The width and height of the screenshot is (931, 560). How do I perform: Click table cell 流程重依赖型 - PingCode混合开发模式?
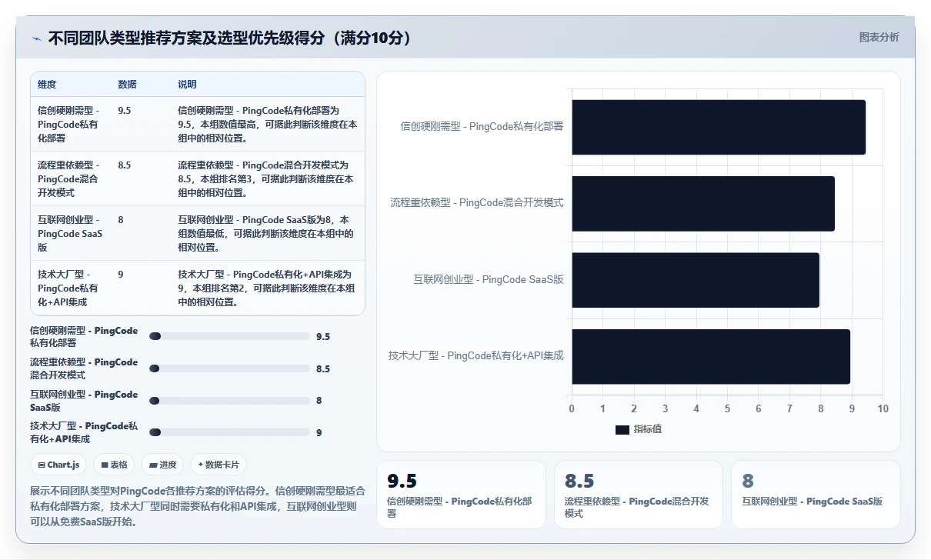(68, 178)
